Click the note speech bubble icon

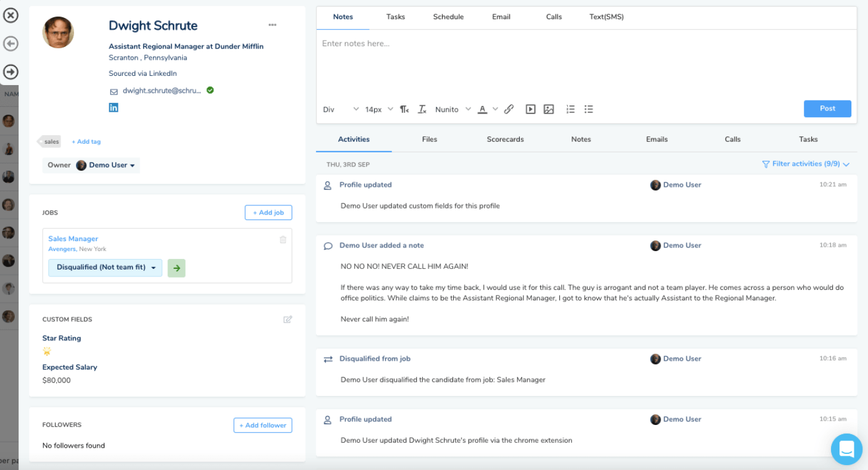tap(328, 246)
